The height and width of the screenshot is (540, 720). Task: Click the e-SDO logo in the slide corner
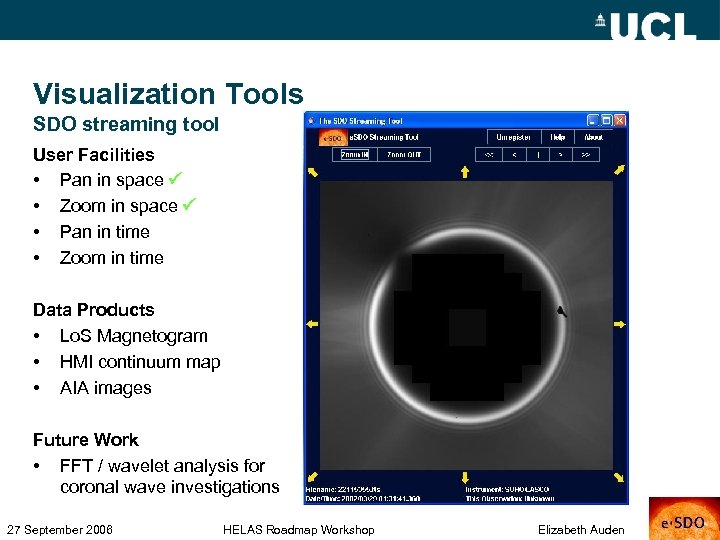[x=684, y=519]
